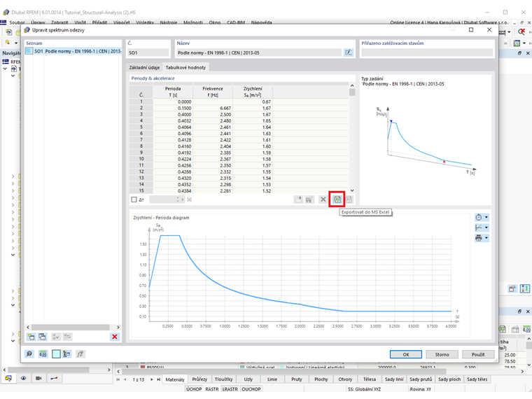Click the Název input field
Image resolution: width=532 pixels, height=399 pixels.
pos(259,52)
